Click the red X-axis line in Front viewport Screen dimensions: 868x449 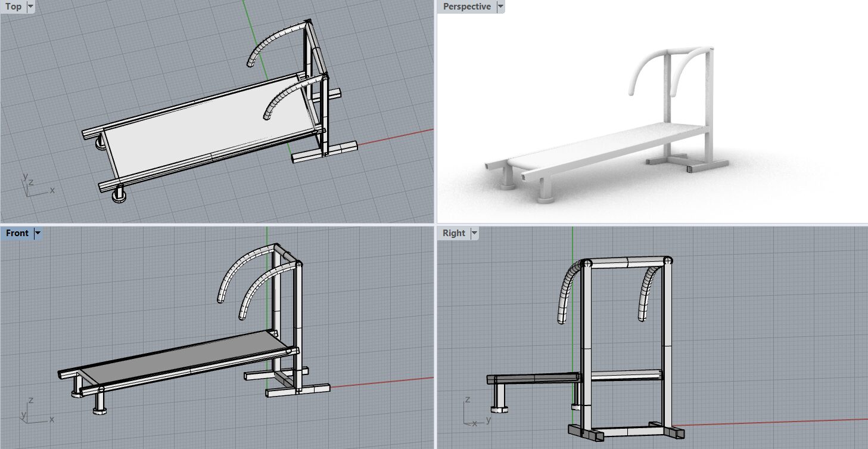coord(381,382)
